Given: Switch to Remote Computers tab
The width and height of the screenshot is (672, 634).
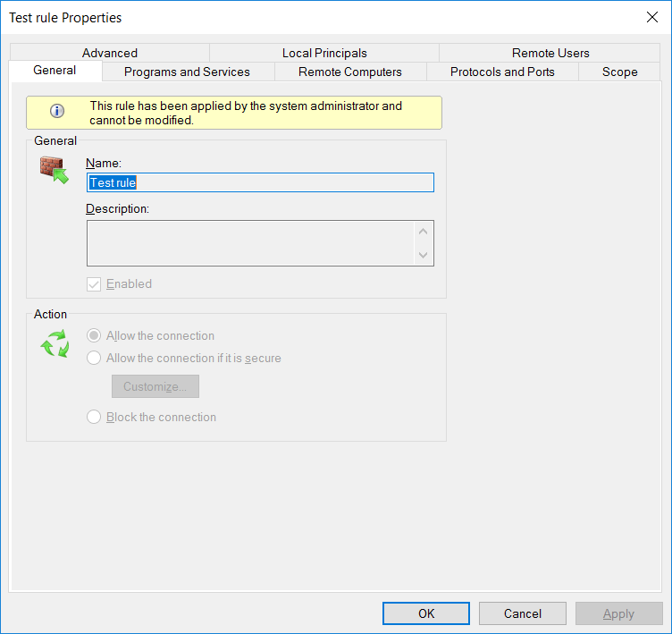Looking at the screenshot, I should pos(350,72).
